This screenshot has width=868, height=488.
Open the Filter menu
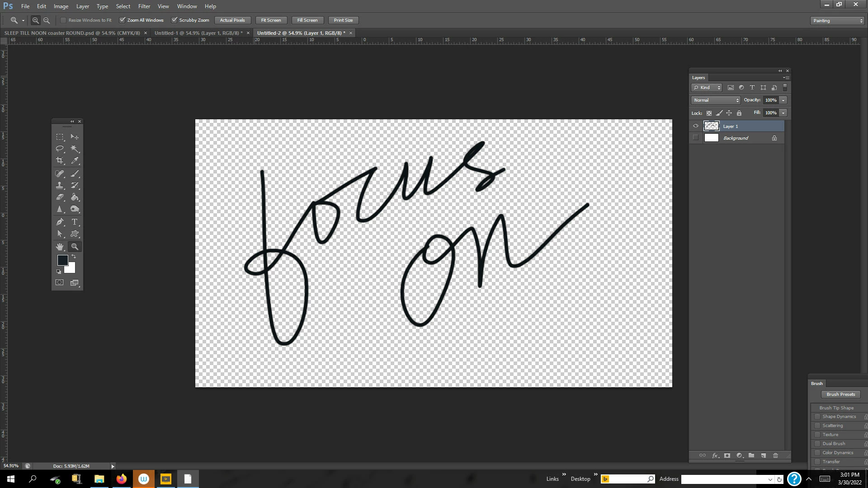(x=144, y=6)
